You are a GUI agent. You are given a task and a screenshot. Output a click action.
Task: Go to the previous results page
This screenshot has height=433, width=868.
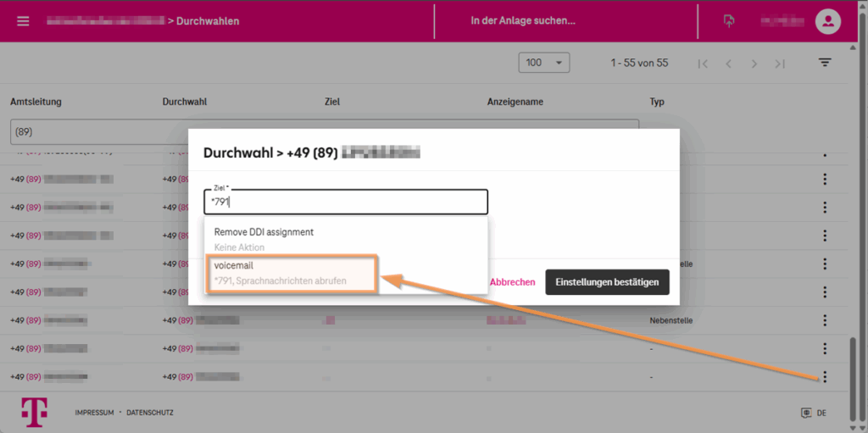pyautogui.click(x=728, y=64)
